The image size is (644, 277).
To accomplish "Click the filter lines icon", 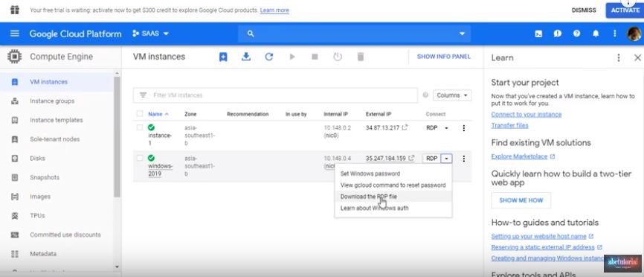I will [x=143, y=95].
